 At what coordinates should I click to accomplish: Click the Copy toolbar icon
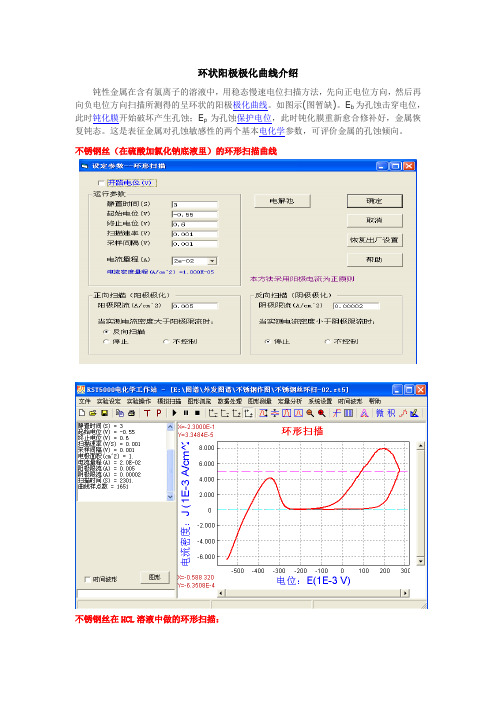[x=120, y=413]
